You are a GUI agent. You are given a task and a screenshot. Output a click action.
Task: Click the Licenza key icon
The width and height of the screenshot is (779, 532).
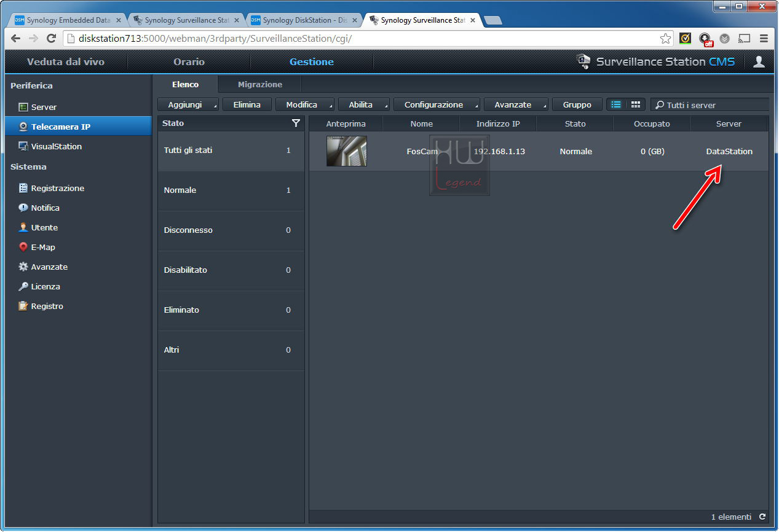click(x=23, y=286)
